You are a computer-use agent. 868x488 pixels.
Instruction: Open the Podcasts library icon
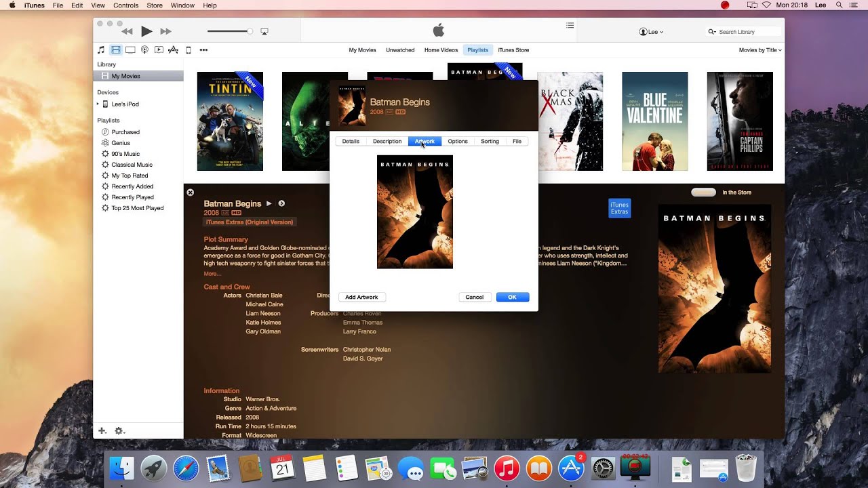coord(144,49)
